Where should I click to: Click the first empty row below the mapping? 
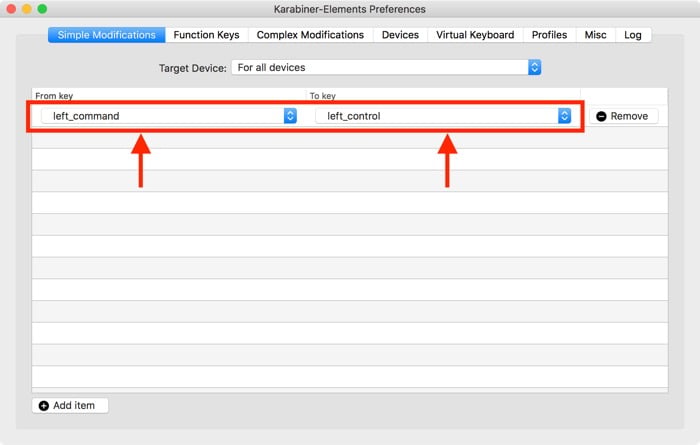coord(350,137)
